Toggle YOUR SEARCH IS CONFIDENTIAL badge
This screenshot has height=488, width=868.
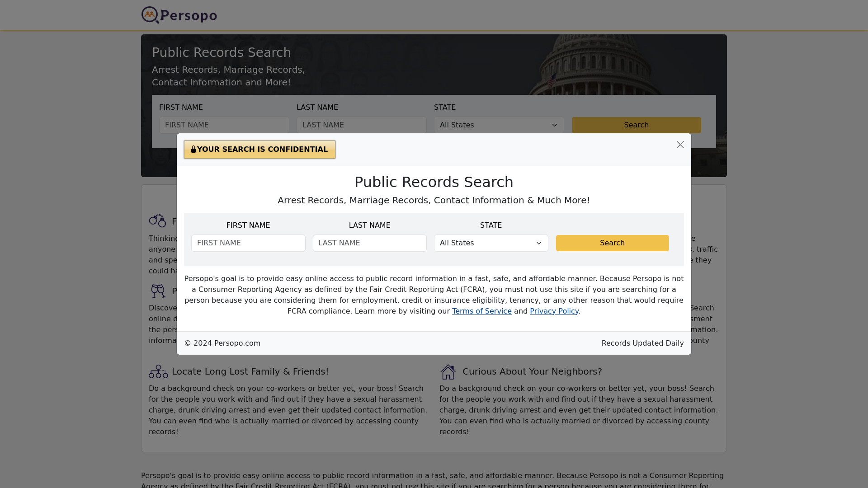coord(259,149)
